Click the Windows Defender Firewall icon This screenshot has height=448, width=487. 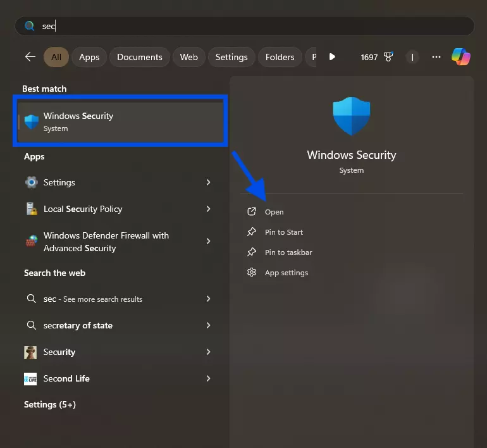point(32,241)
